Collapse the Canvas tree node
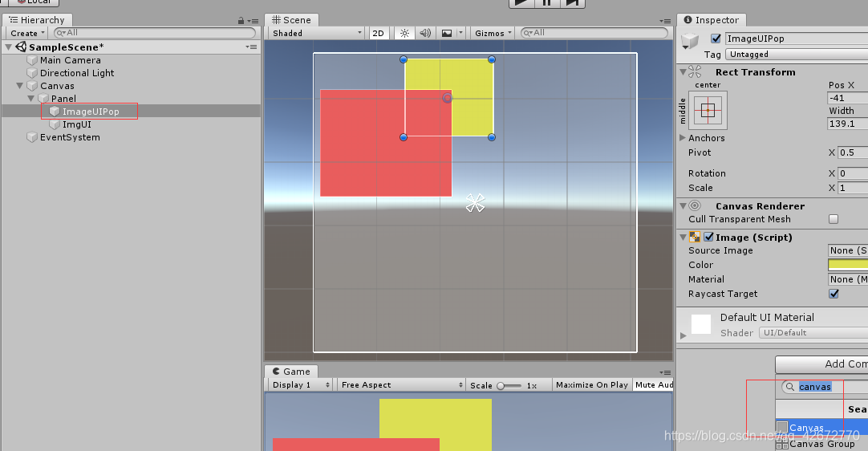This screenshot has height=451, width=868. coord(20,86)
